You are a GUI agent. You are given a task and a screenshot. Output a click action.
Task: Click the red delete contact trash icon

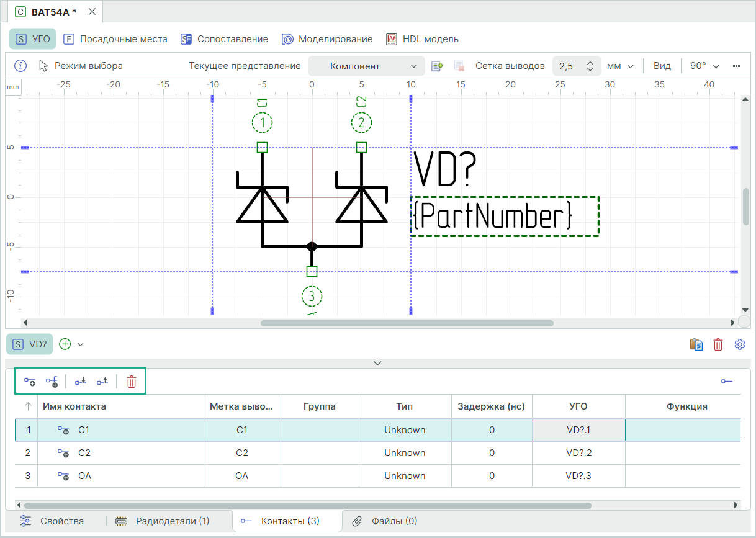(x=132, y=382)
